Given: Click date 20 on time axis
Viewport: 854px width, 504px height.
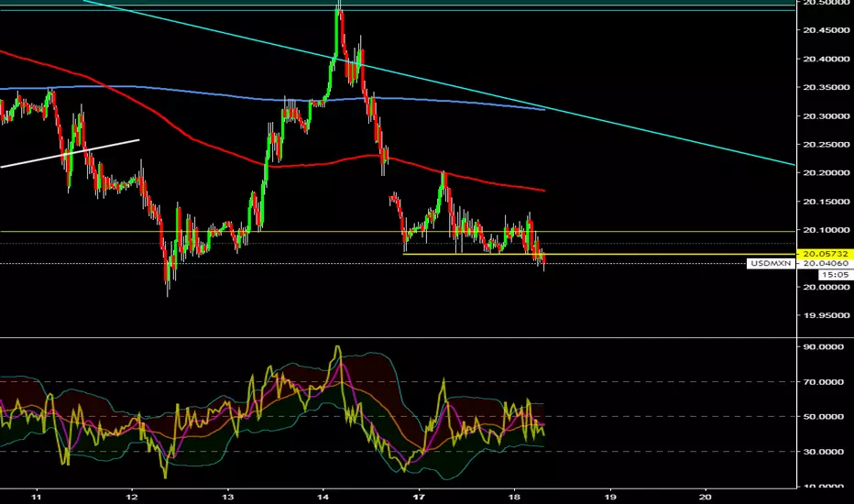Looking at the screenshot, I should click(706, 497).
